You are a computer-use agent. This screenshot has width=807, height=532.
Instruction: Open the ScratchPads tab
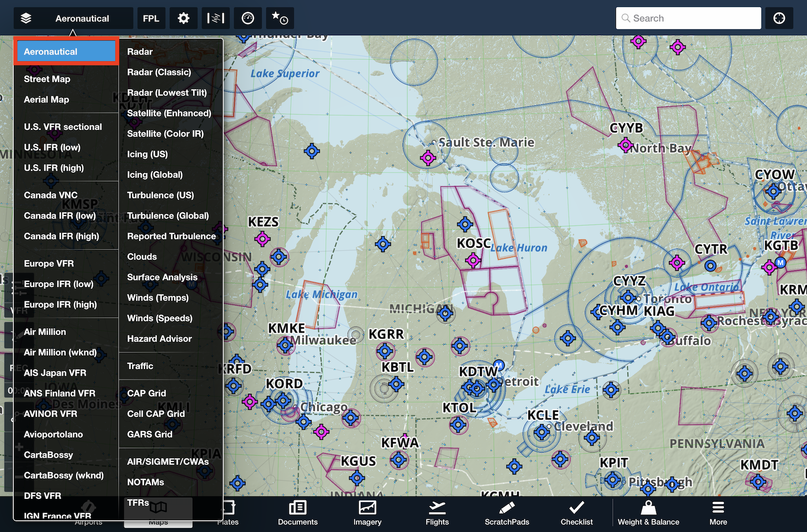pyautogui.click(x=507, y=513)
